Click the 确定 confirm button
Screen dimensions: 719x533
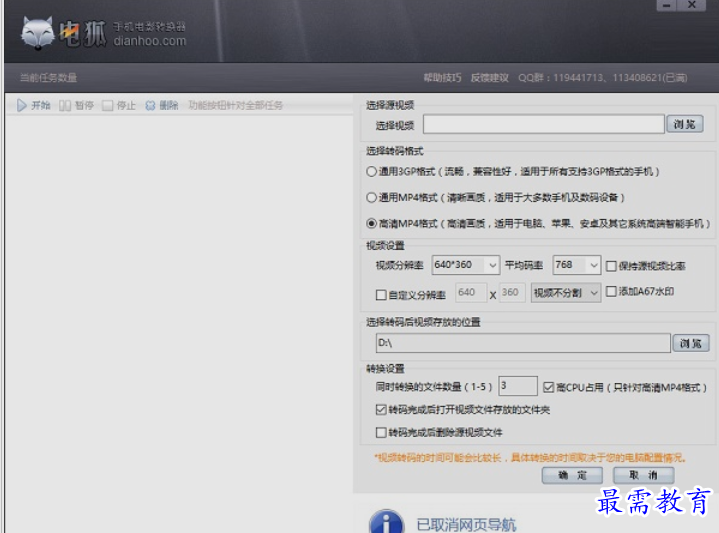(572, 475)
